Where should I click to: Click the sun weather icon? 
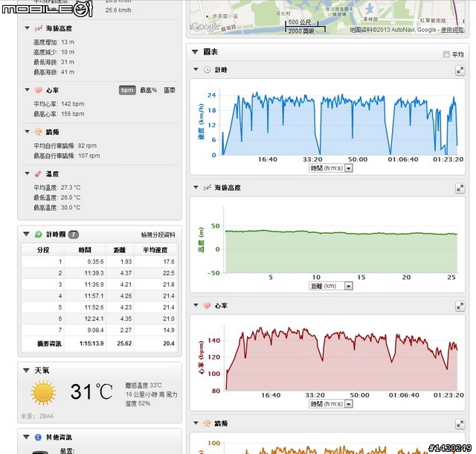pos(43,392)
